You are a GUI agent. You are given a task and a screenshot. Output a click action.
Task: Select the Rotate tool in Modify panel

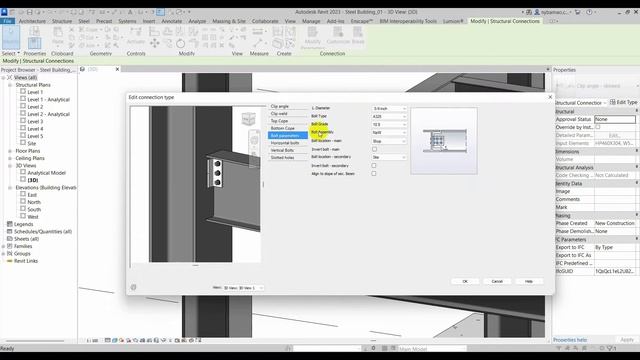180,43
